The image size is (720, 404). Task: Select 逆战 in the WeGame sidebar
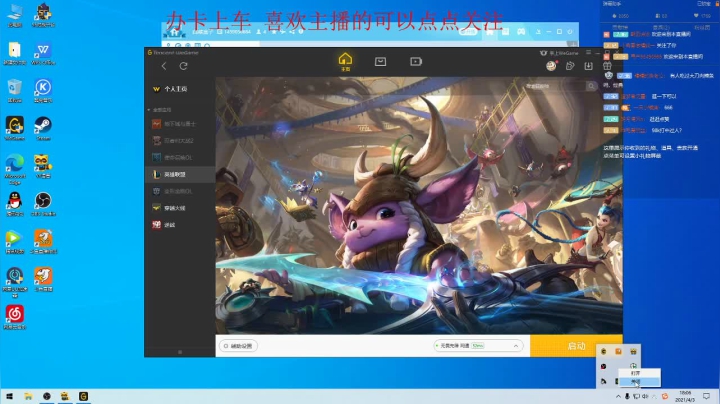click(x=180, y=225)
